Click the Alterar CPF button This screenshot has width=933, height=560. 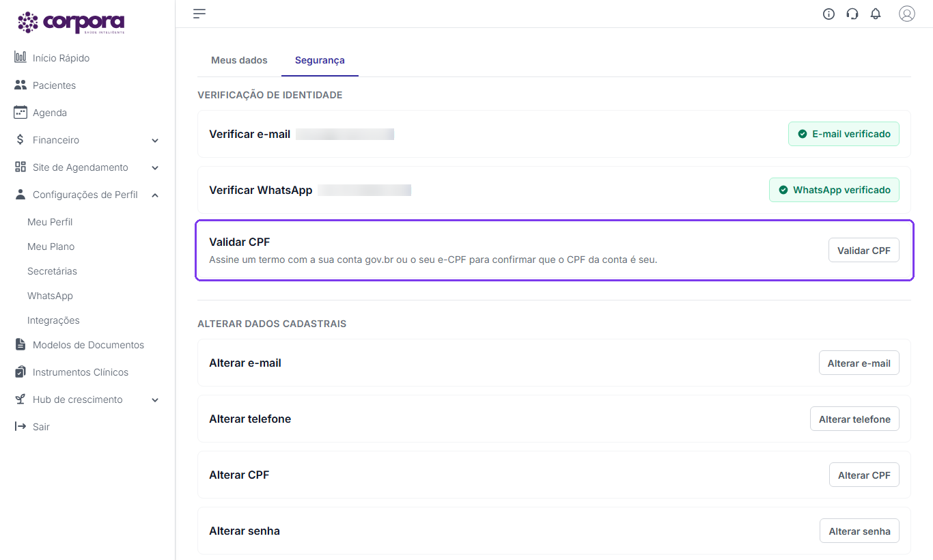[x=864, y=475]
